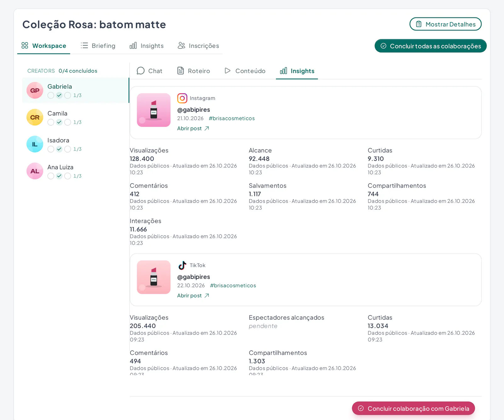
Task: Click Mostrar Detalhes button
Action: (x=445, y=24)
